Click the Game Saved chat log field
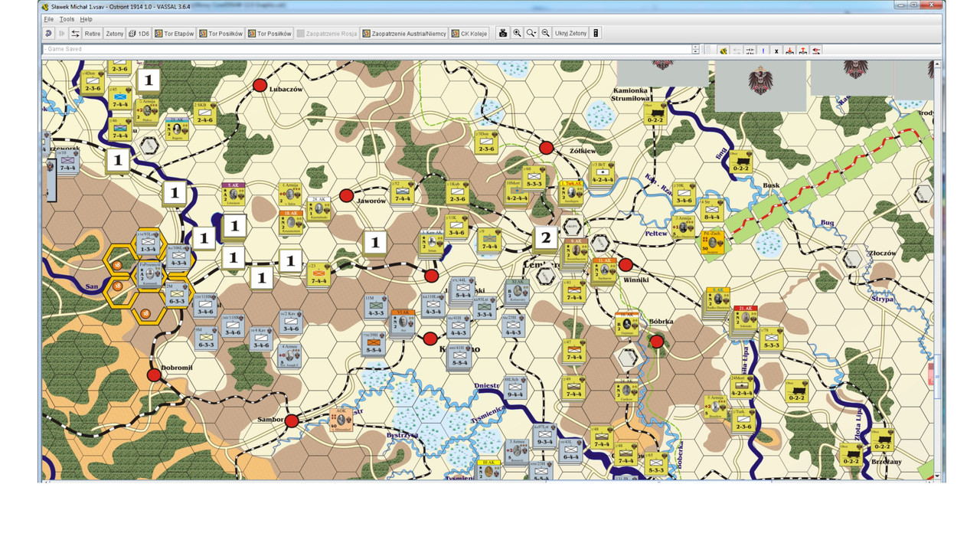Viewport: 980px width, 543px height. pos(366,49)
